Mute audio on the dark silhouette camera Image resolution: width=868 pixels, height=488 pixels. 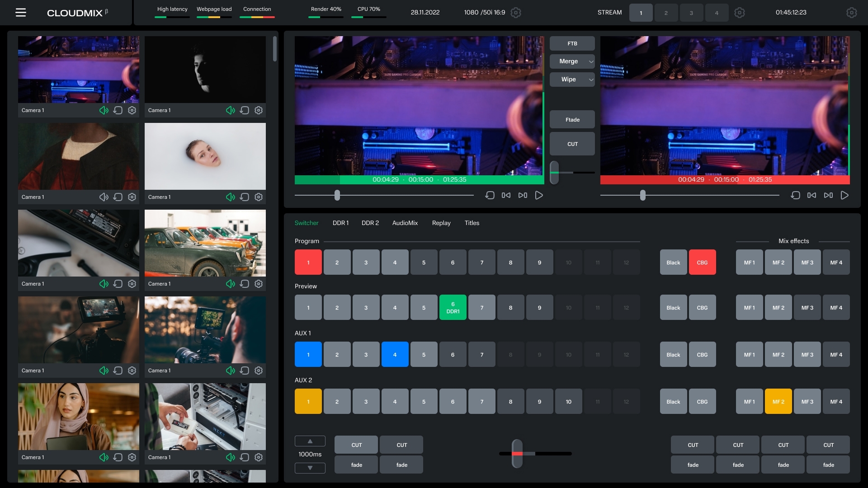pyautogui.click(x=231, y=110)
